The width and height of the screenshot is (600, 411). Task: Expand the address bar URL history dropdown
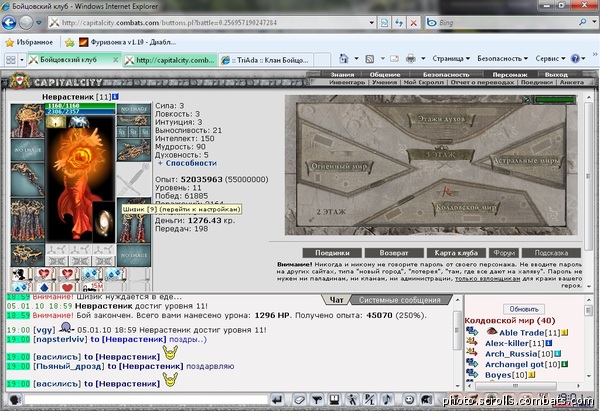(x=371, y=23)
